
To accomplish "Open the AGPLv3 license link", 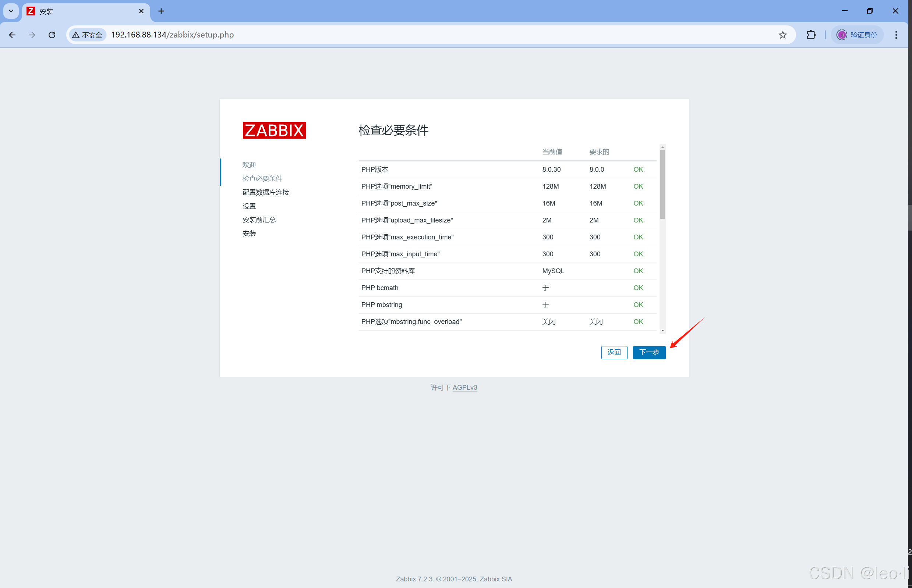I will pyautogui.click(x=464, y=387).
